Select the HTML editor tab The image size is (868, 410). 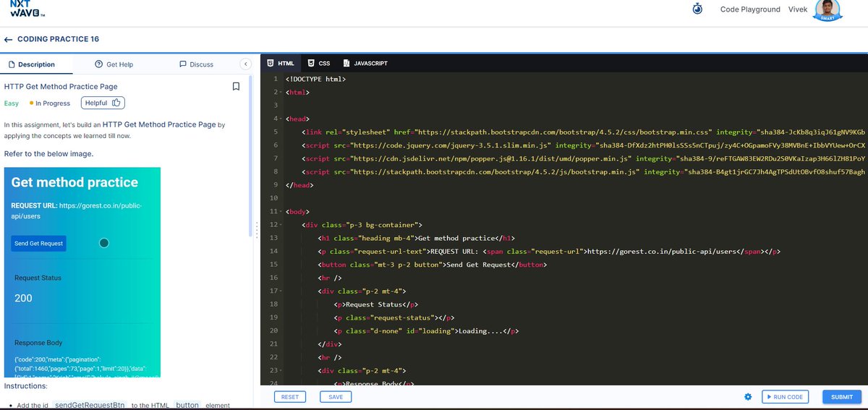click(x=280, y=64)
